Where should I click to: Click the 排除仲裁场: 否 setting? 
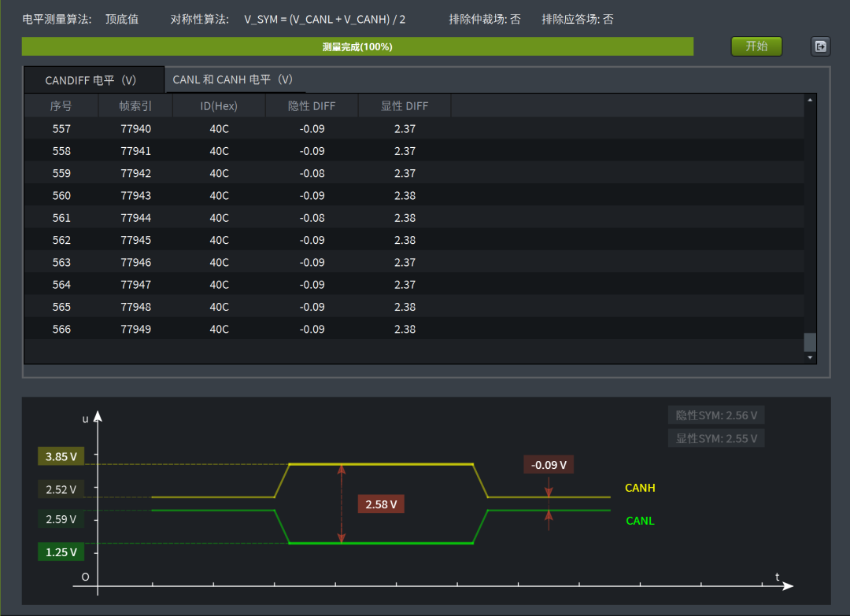click(x=485, y=19)
